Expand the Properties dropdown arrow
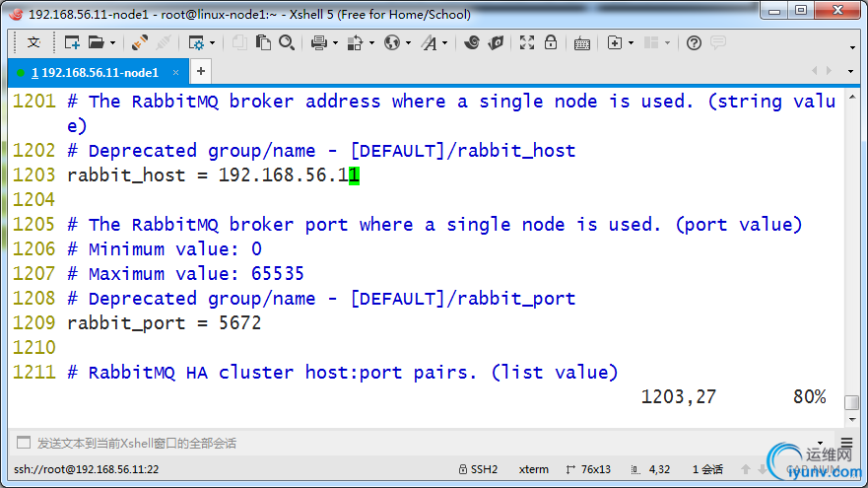This screenshot has width=868, height=488. (x=213, y=42)
